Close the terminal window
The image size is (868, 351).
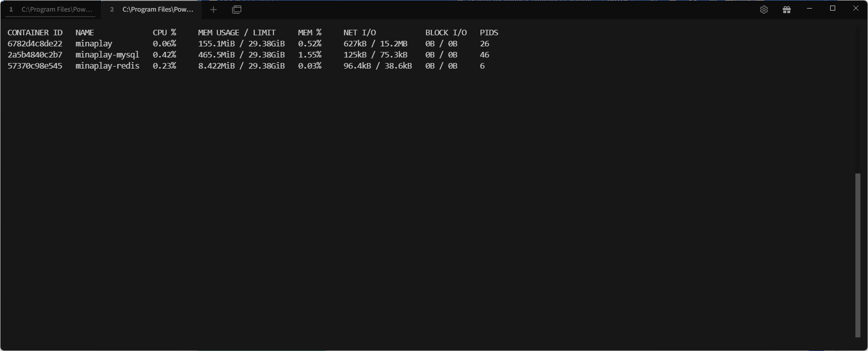click(856, 9)
